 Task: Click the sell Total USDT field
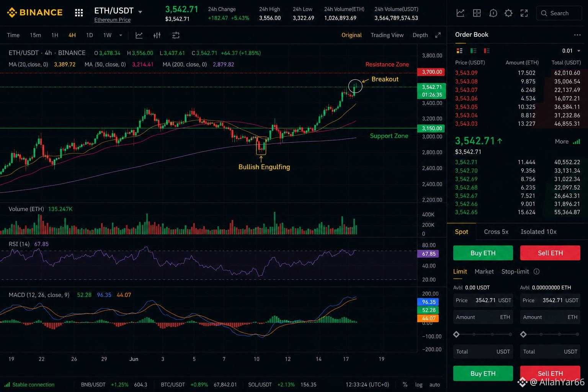point(550,351)
